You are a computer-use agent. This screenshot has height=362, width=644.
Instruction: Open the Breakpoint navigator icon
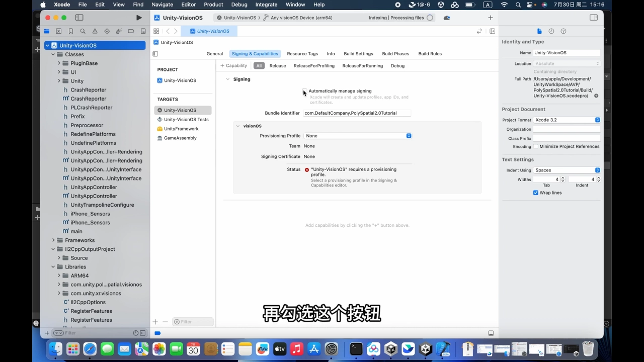[131, 31]
